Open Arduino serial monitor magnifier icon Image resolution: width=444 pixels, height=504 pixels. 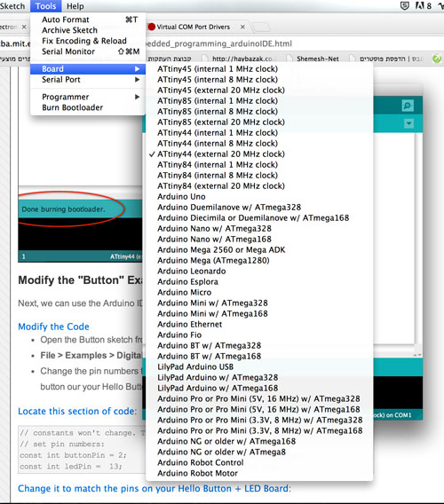coord(408,106)
